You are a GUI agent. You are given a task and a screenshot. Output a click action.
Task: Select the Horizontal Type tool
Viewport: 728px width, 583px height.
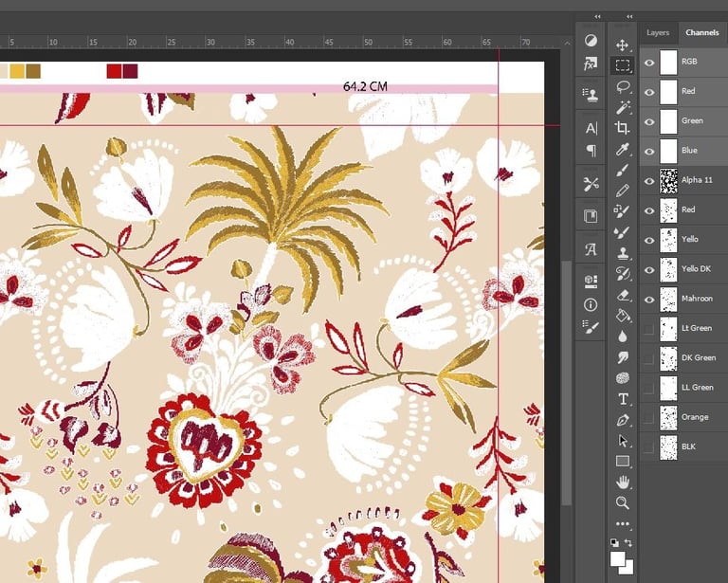[x=622, y=399]
